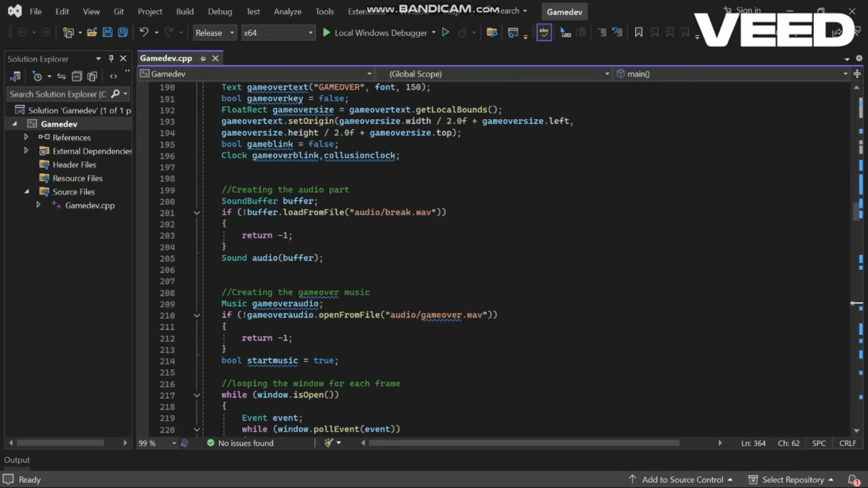The image size is (868, 488).
Task: Pin the Solution Explorer panel
Action: (x=110, y=58)
